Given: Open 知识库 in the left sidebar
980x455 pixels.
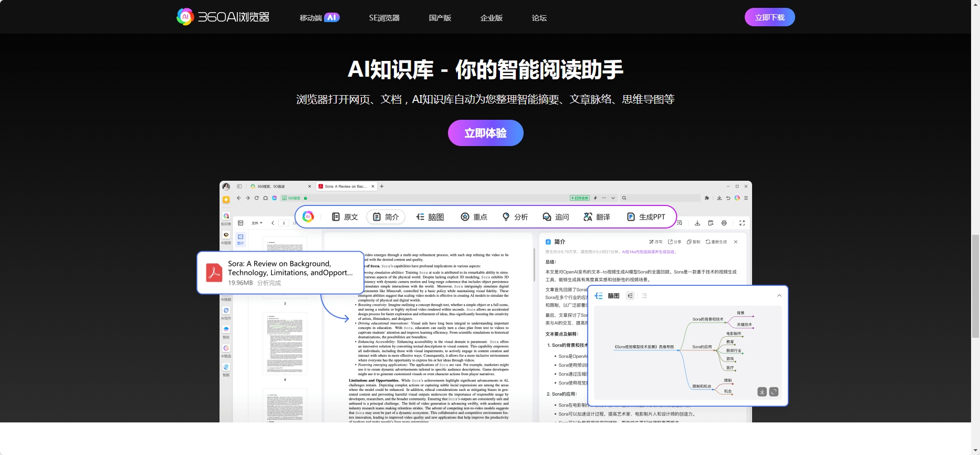Looking at the screenshot, I should (226, 219).
